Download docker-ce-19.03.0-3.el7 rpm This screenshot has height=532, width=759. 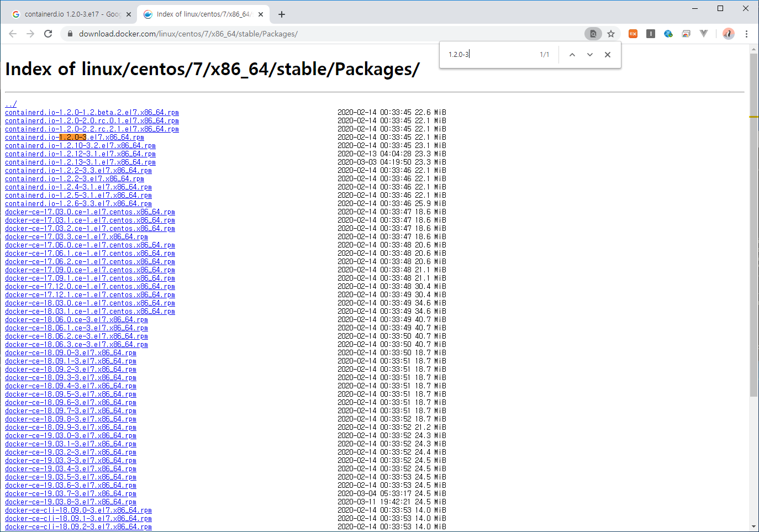71,435
